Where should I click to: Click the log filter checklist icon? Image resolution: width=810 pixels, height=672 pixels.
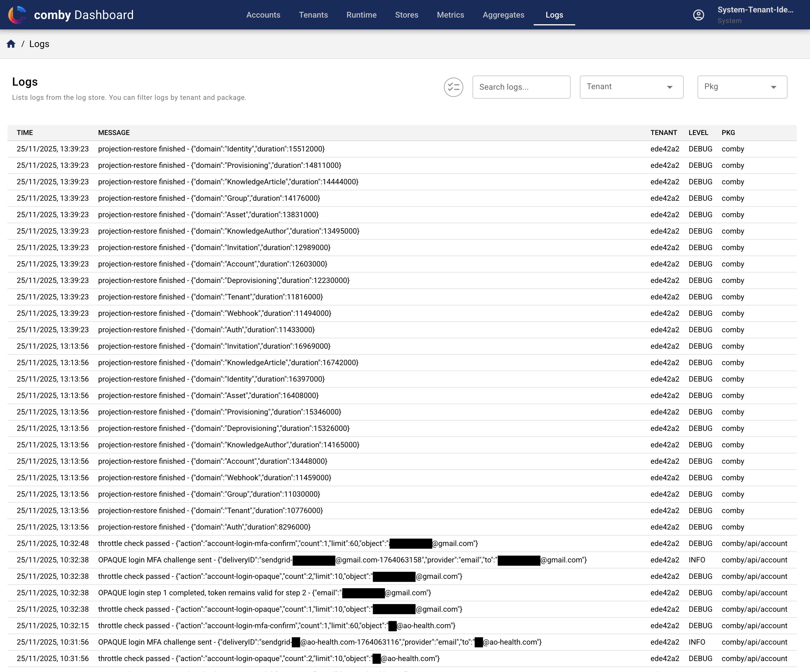pos(453,87)
